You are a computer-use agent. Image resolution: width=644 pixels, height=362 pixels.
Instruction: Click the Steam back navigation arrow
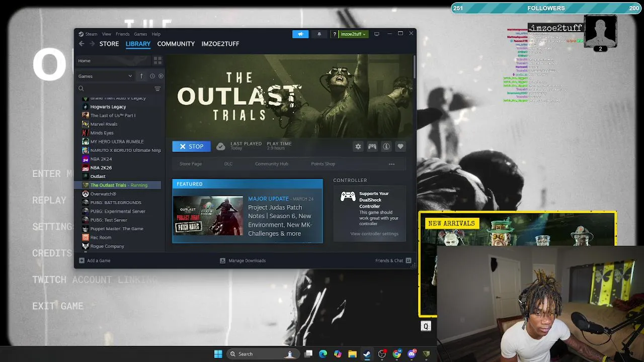82,44
